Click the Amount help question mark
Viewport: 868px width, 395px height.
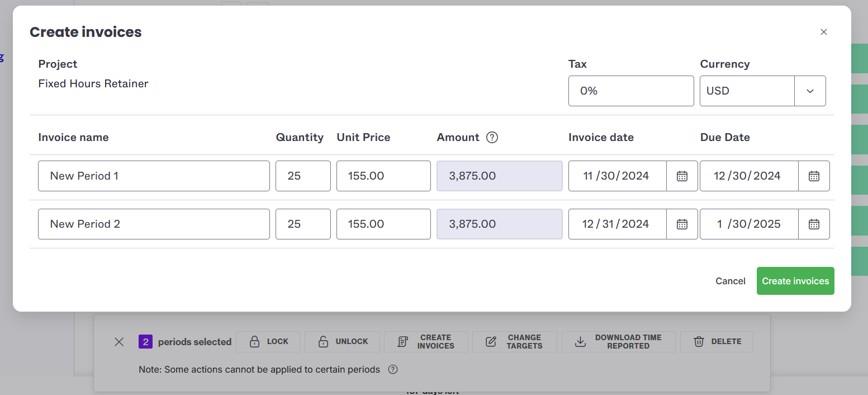pyautogui.click(x=492, y=137)
